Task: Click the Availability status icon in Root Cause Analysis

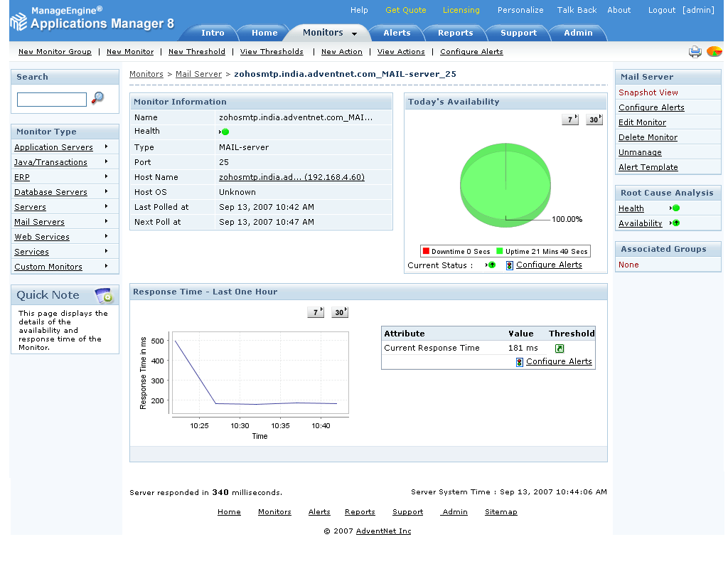Action: [675, 223]
